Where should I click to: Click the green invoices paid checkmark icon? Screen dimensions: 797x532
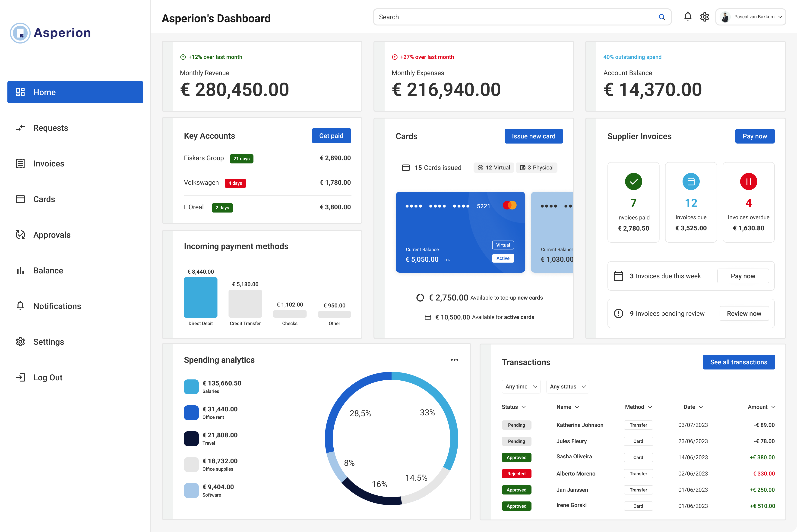coord(633,182)
